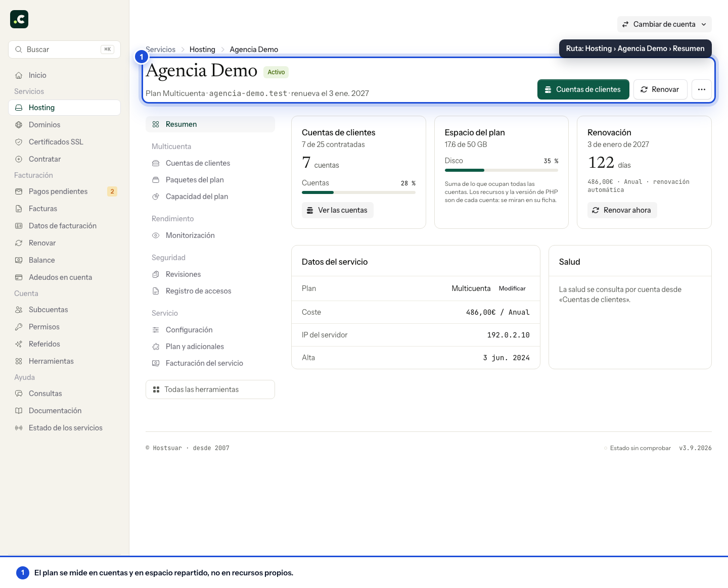Click the green Cuentas de clientes button
Screen dimensions: 728x588
pos(583,89)
